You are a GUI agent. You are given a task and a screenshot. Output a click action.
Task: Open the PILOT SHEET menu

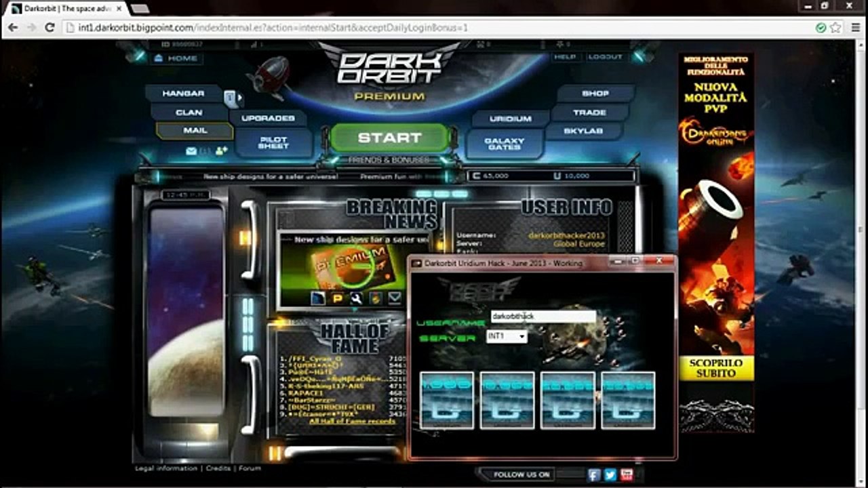pyautogui.click(x=273, y=142)
